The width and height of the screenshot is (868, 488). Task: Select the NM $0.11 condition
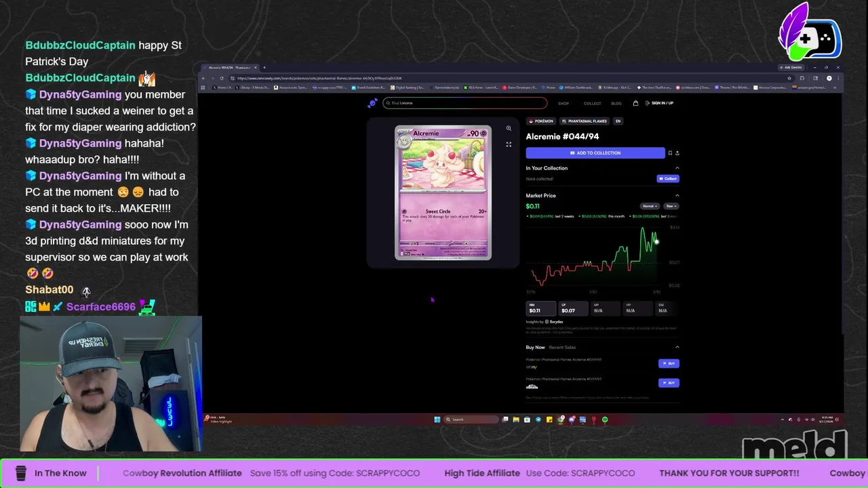click(x=541, y=308)
